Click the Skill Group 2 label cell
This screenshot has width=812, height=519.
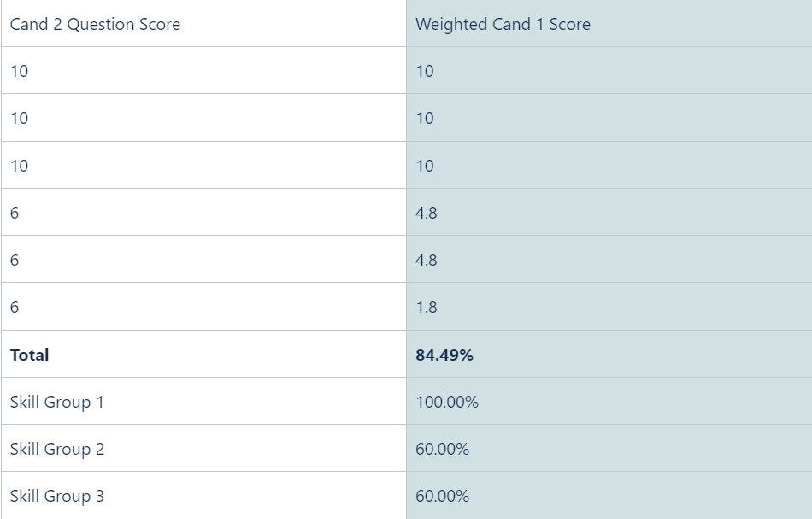(203, 449)
